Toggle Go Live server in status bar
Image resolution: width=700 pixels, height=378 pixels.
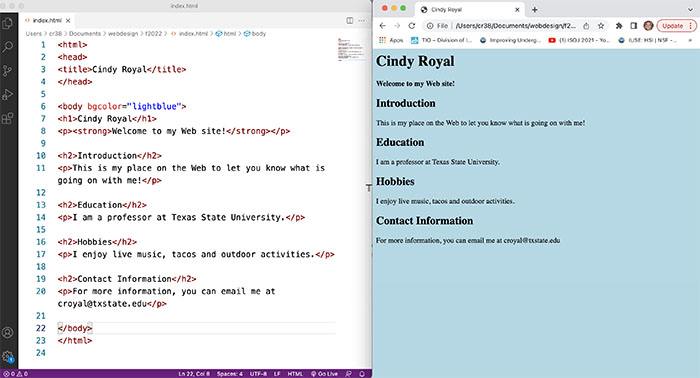(325, 374)
